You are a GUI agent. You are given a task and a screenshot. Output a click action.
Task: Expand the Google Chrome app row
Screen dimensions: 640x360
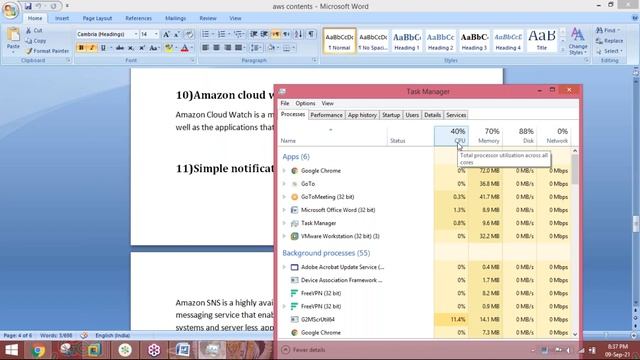[284, 171]
